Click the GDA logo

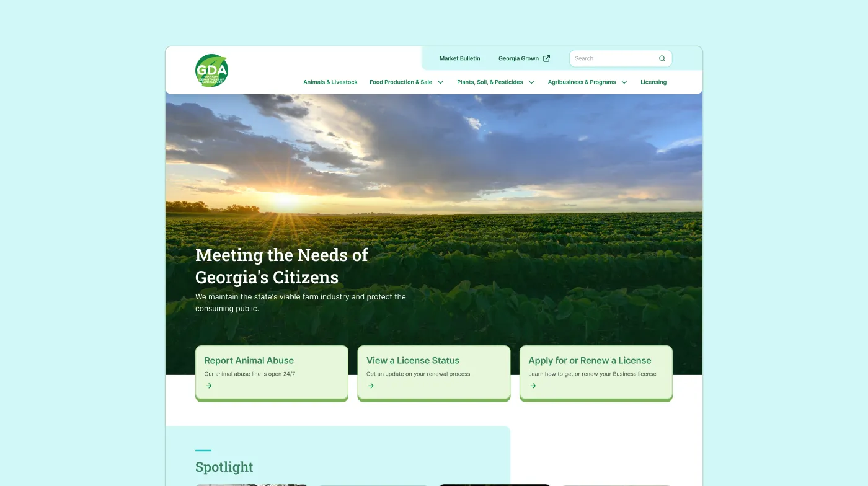click(211, 70)
